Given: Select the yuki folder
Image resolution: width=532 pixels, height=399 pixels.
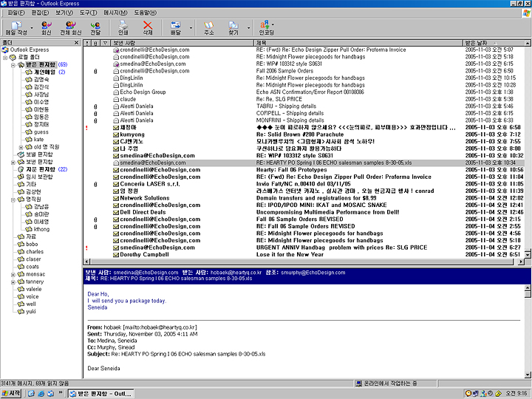Looking at the screenshot, I should click(27, 312).
